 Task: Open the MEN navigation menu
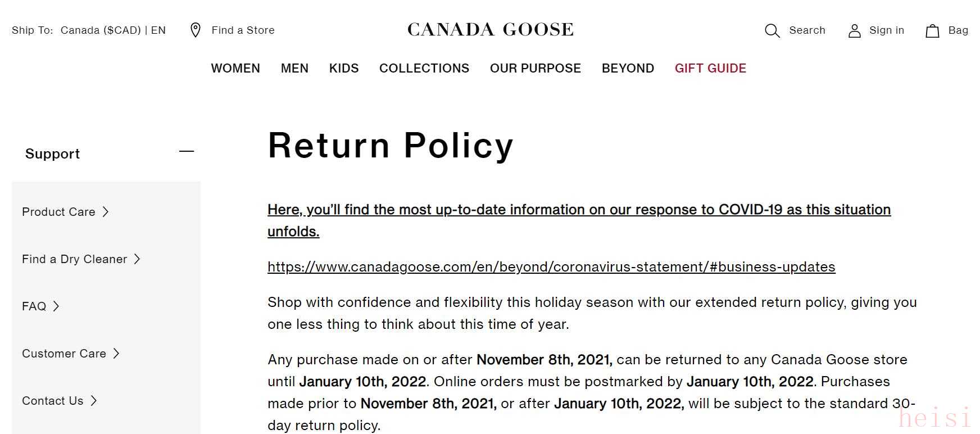coord(294,69)
